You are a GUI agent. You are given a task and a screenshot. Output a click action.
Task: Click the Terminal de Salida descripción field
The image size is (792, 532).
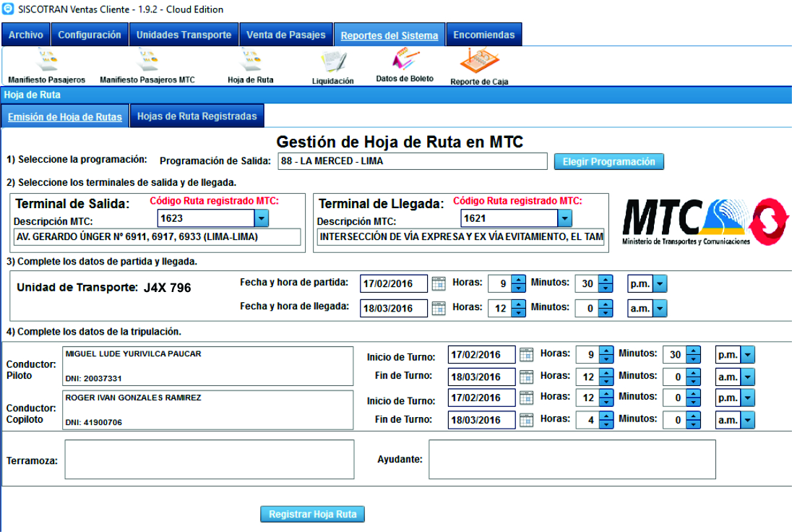coord(157,237)
